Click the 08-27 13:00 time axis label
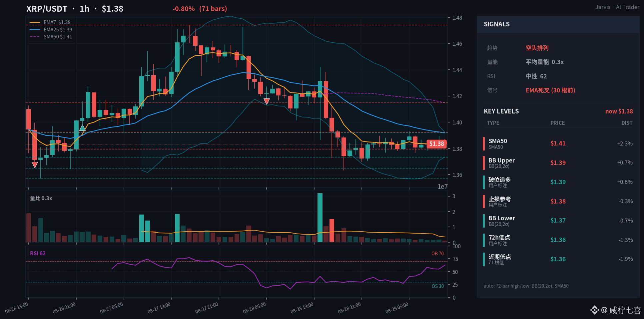This screenshot has height=319, width=644. [x=159, y=308]
